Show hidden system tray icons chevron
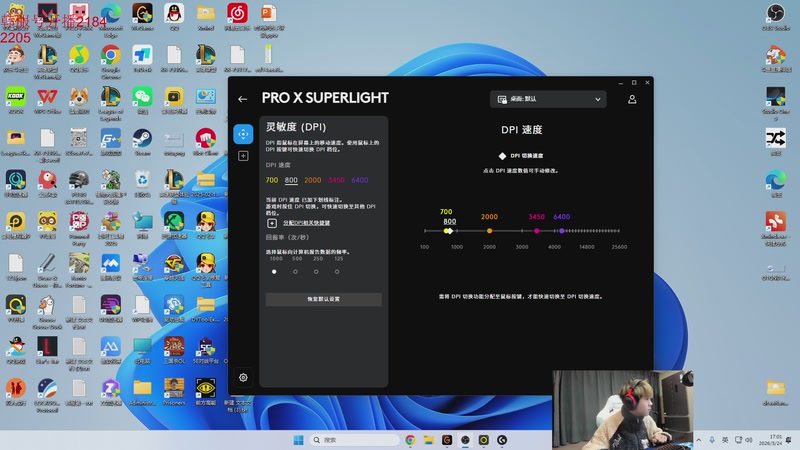This screenshot has height=450, width=800. pyautogui.click(x=698, y=440)
